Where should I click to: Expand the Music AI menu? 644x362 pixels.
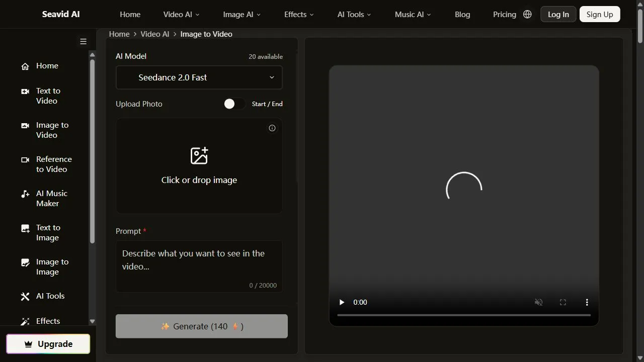coord(413,14)
